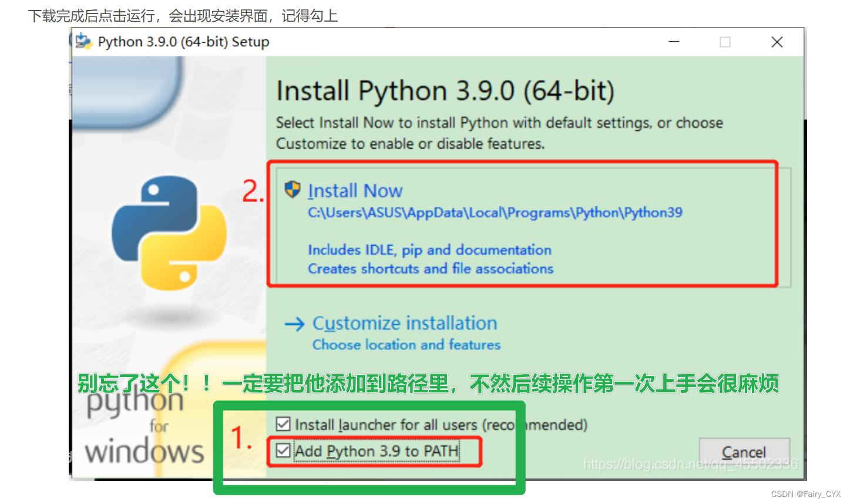Click the install path C:\Users\ASUS\AppData text

pos(495,213)
